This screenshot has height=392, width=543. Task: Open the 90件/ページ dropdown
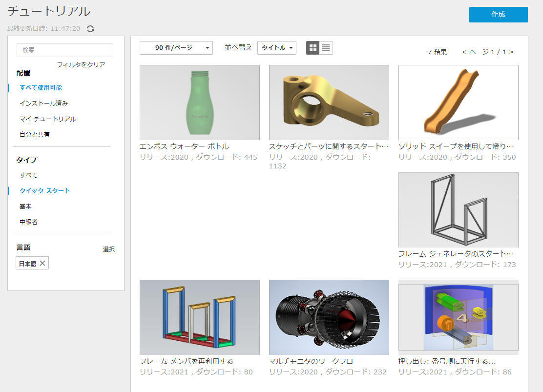[x=176, y=48]
